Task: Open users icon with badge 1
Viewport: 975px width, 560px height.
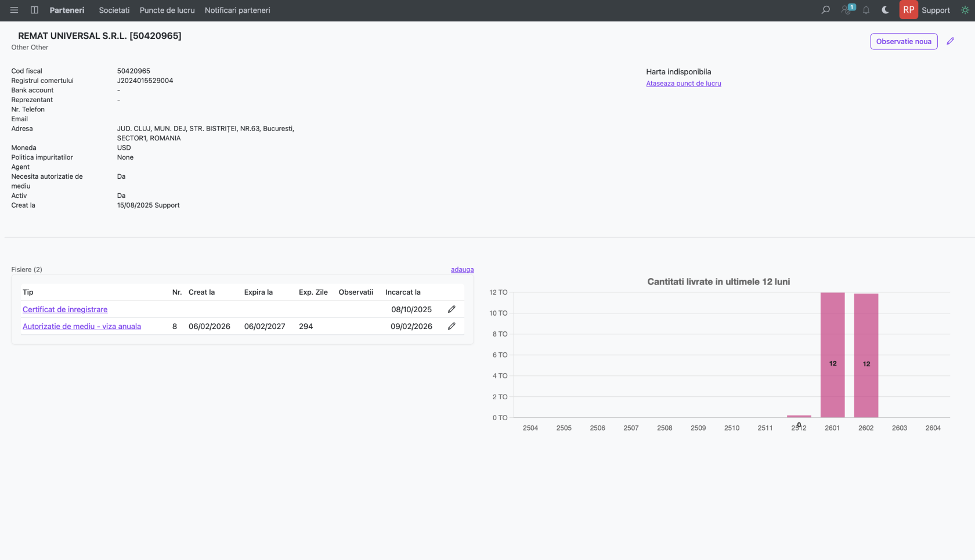Action: point(848,10)
